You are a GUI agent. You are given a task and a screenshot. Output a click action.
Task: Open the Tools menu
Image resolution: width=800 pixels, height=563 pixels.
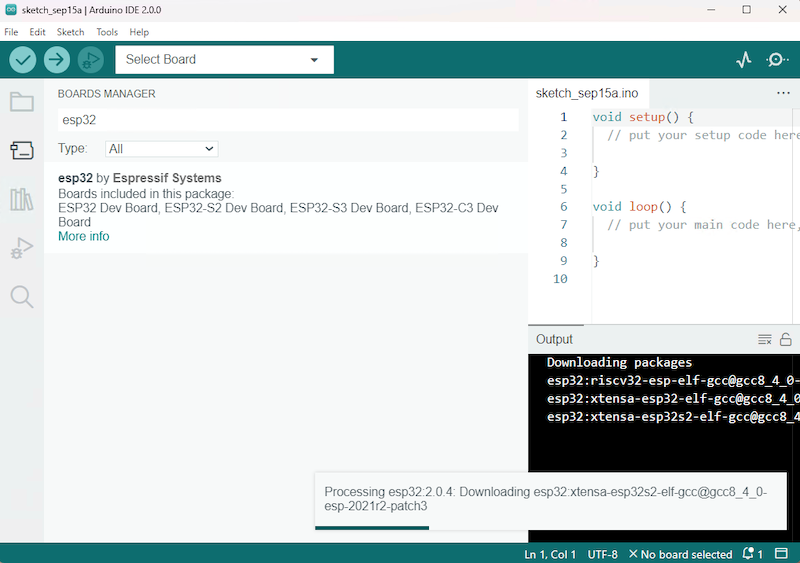click(107, 32)
